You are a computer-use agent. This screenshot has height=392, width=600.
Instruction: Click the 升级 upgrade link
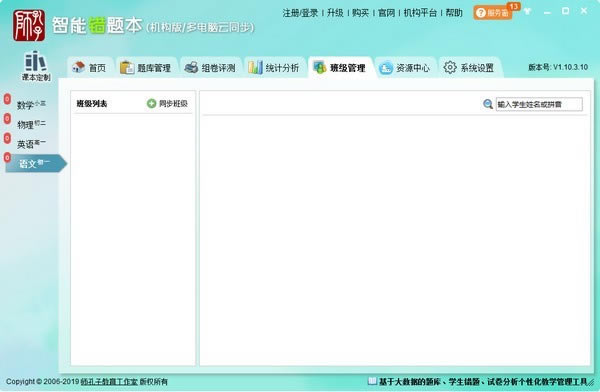click(335, 13)
